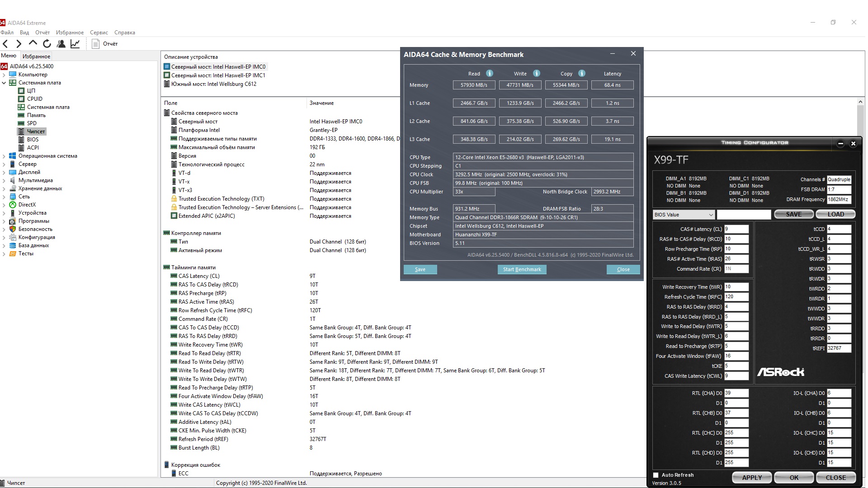Click the Refresh toolbar icon

point(47,44)
